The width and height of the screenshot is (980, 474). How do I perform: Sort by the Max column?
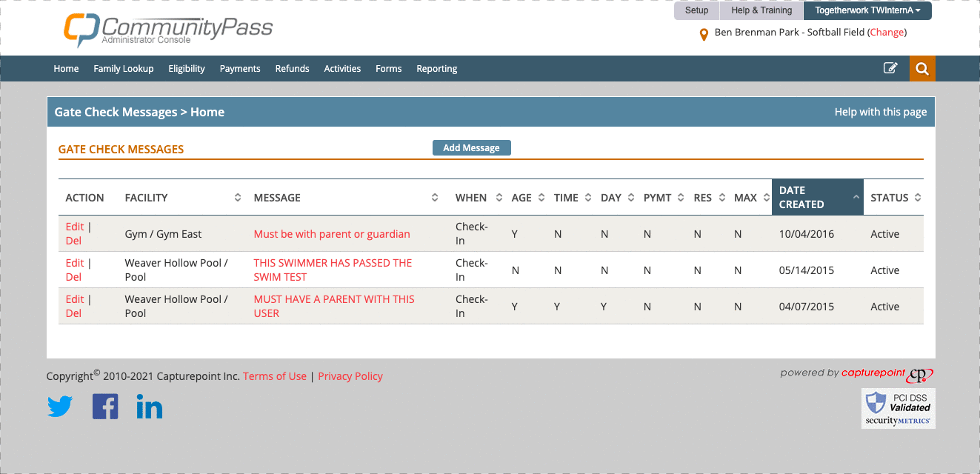coord(751,198)
